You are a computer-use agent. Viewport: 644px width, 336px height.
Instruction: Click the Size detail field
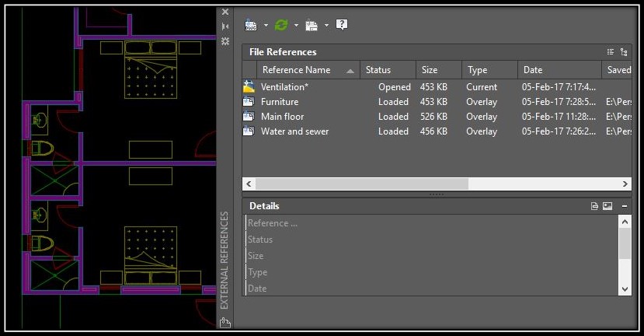coord(432,256)
